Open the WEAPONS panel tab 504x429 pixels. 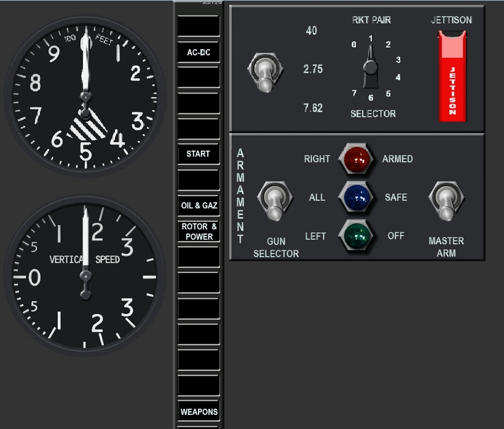tap(199, 411)
